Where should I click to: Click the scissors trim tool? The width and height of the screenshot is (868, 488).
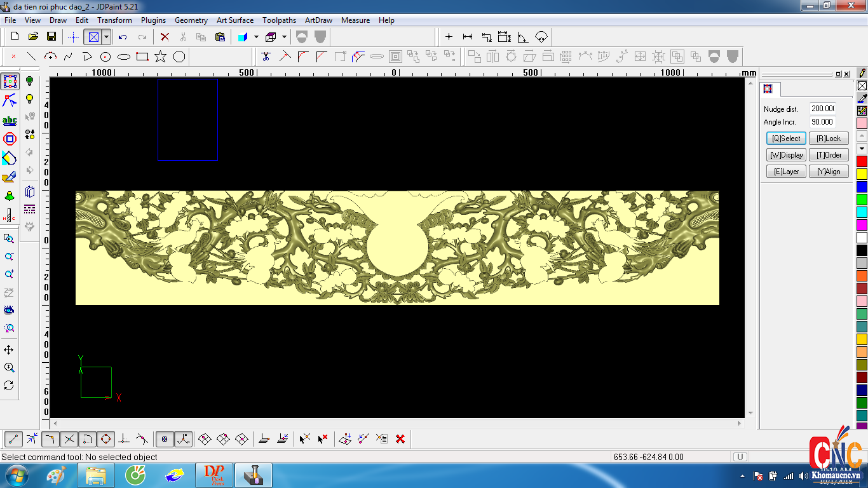pyautogui.click(x=266, y=57)
